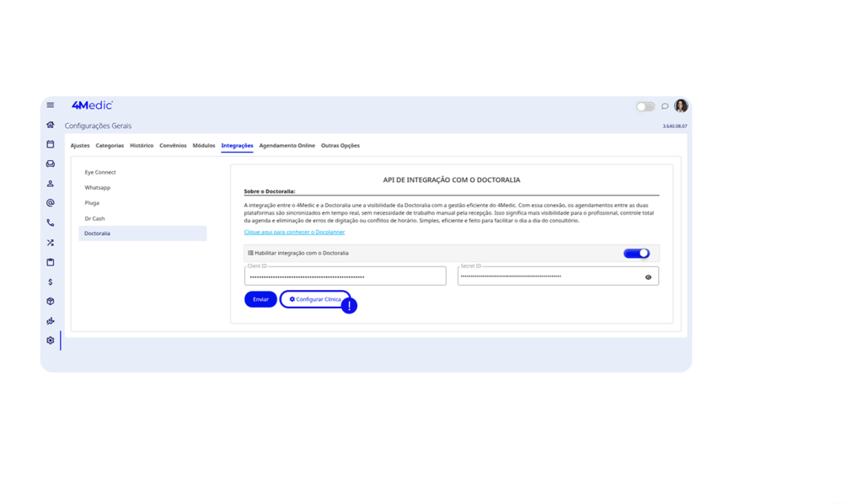863x504 pixels.
Task: Click the 4Medic logo
Action: (92, 105)
